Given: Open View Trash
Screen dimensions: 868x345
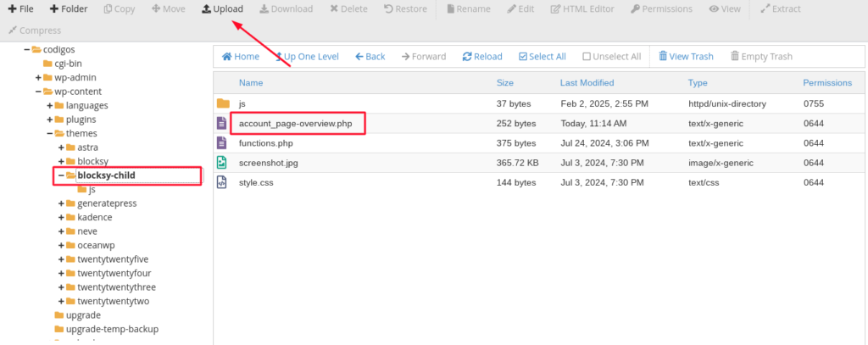Looking at the screenshot, I should 686,57.
